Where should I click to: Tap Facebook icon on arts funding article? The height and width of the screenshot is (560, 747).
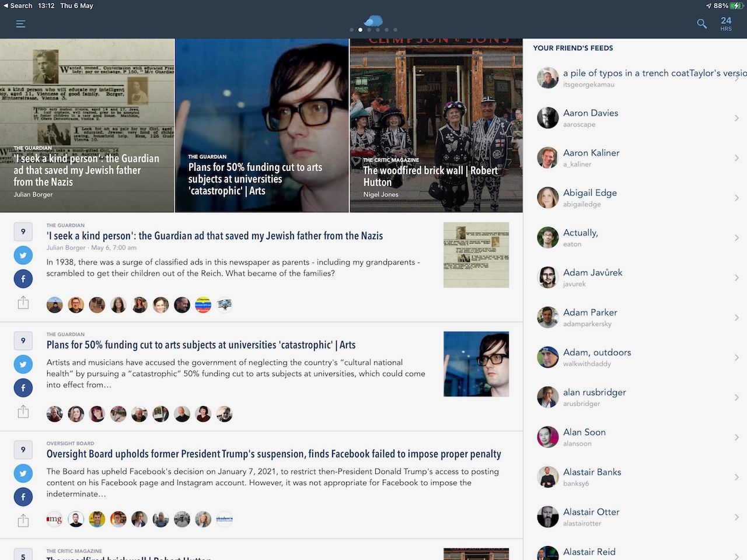point(23,388)
